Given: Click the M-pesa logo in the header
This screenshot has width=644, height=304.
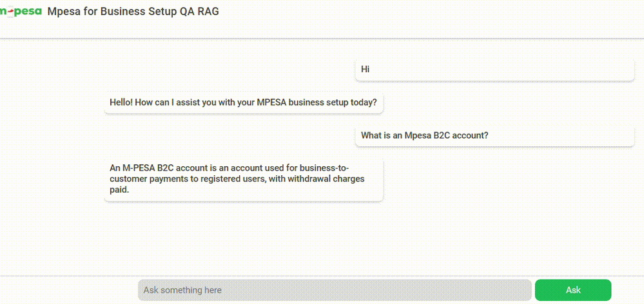Looking at the screenshot, I should point(21,12).
